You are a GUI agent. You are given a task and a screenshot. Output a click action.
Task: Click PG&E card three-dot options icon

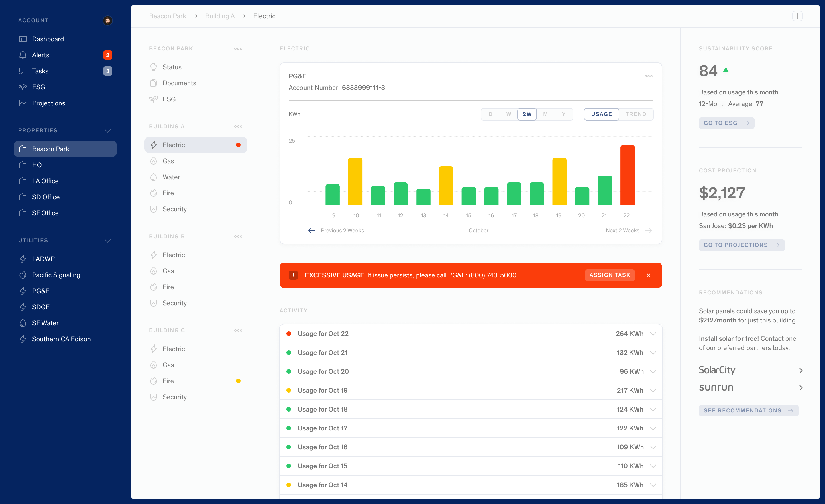tap(648, 76)
